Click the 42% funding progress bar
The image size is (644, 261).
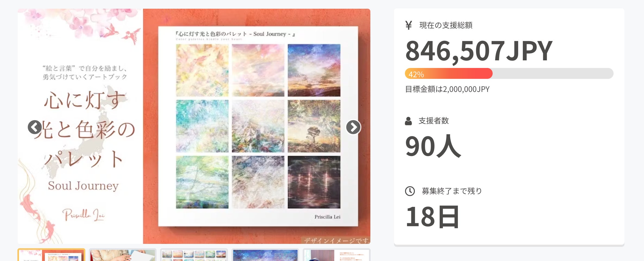tap(509, 73)
